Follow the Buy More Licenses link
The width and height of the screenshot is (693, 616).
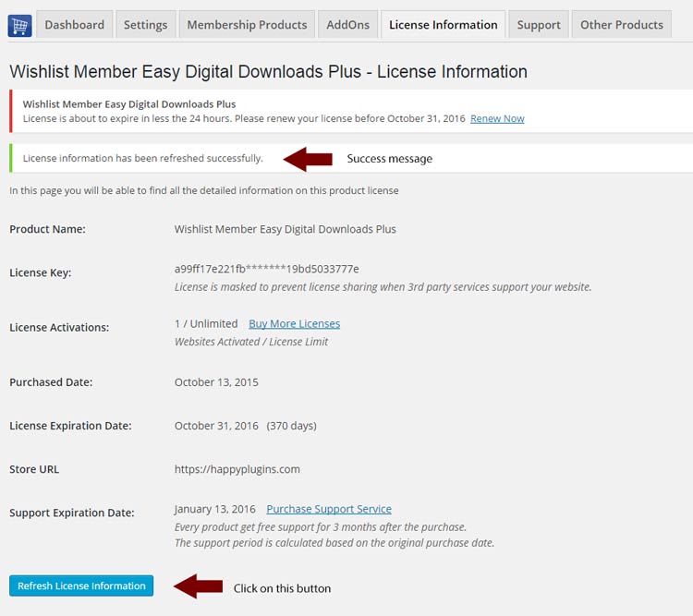click(295, 324)
